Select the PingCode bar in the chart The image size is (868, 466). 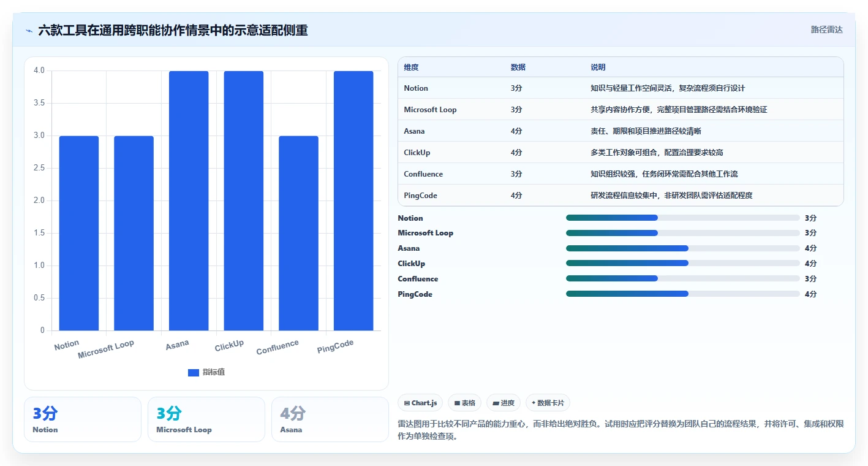pyautogui.click(x=353, y=201)
